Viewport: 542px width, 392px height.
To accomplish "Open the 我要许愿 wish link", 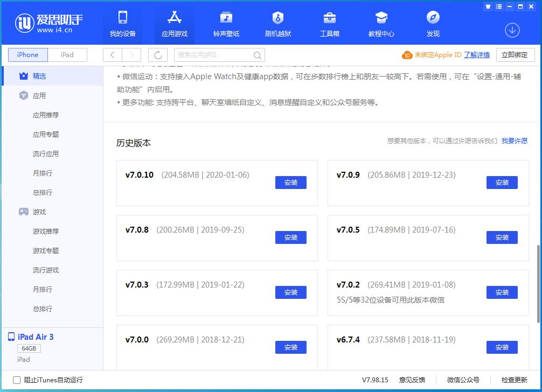I will (x=515, y=141).
